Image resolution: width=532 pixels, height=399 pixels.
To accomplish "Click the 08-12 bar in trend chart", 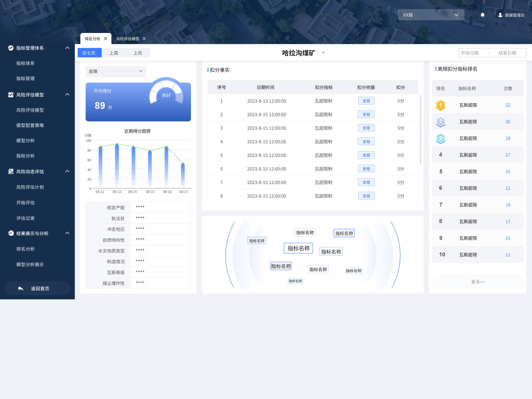I will point(101,167).
